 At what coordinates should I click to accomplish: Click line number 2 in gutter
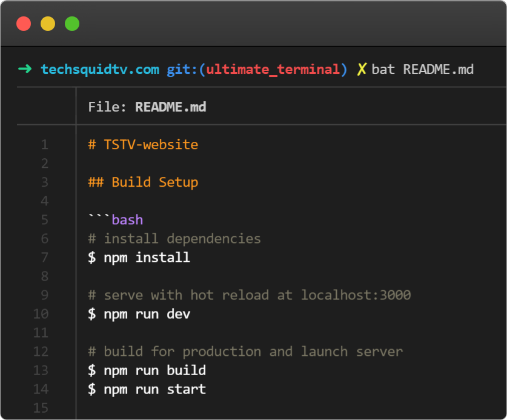45,163
